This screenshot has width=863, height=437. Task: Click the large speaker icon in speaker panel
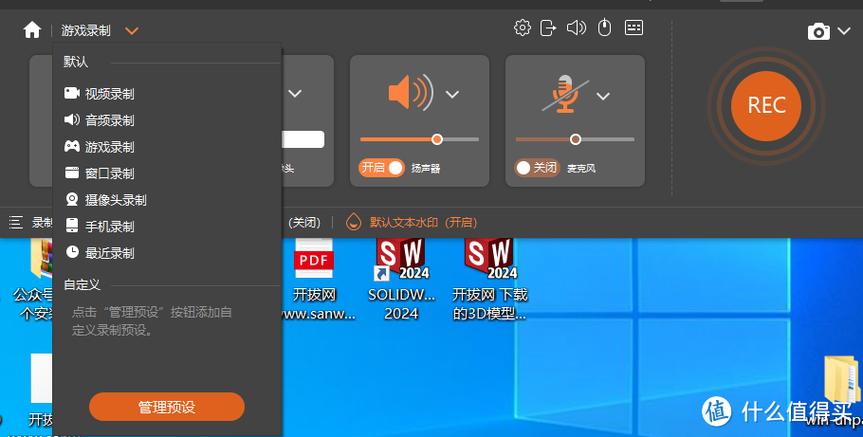(410, 92)
